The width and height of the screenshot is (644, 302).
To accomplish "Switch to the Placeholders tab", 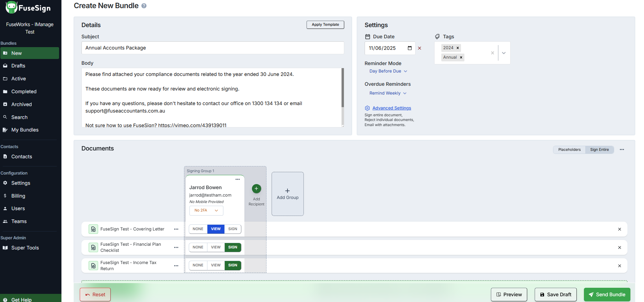I will (x=569, y=149).
